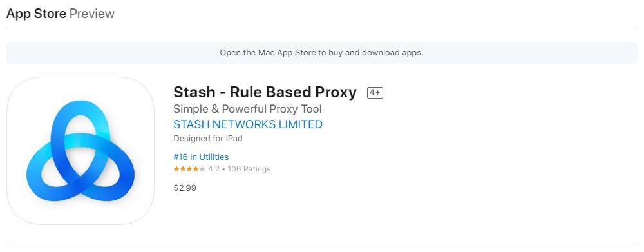Click the Designed for iPad label
The width and height of the screenshot is (644, 252).
[208, 139]
